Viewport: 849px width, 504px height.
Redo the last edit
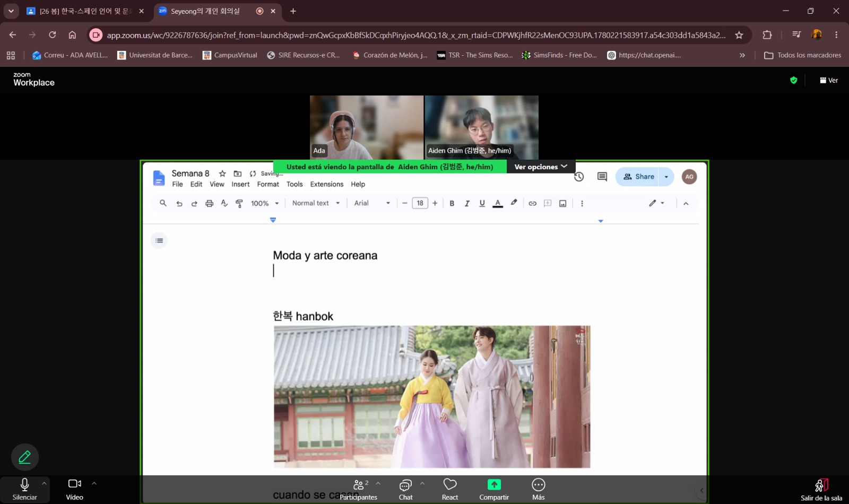pyautogui.click(x=194, y=203)
